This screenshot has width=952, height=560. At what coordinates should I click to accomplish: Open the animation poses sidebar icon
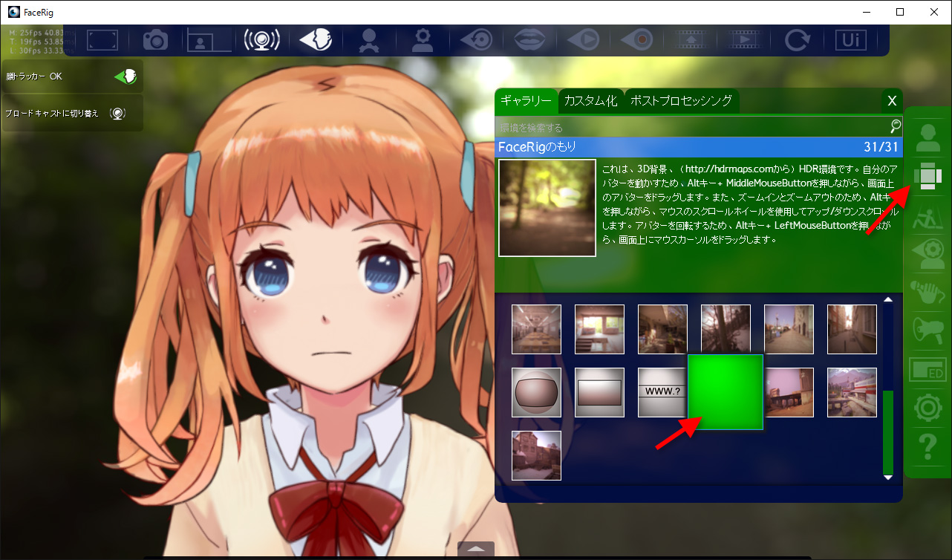(927, 215)
